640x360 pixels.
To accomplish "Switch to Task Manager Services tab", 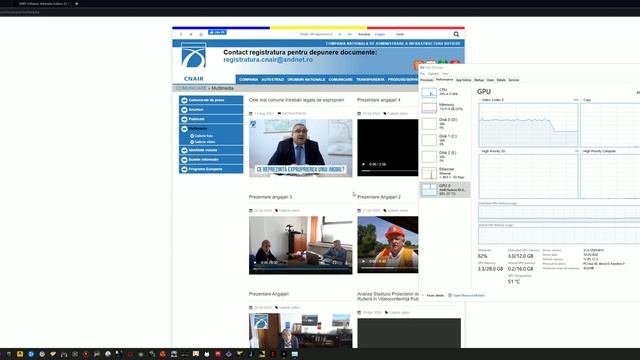I will pos(513,80).
